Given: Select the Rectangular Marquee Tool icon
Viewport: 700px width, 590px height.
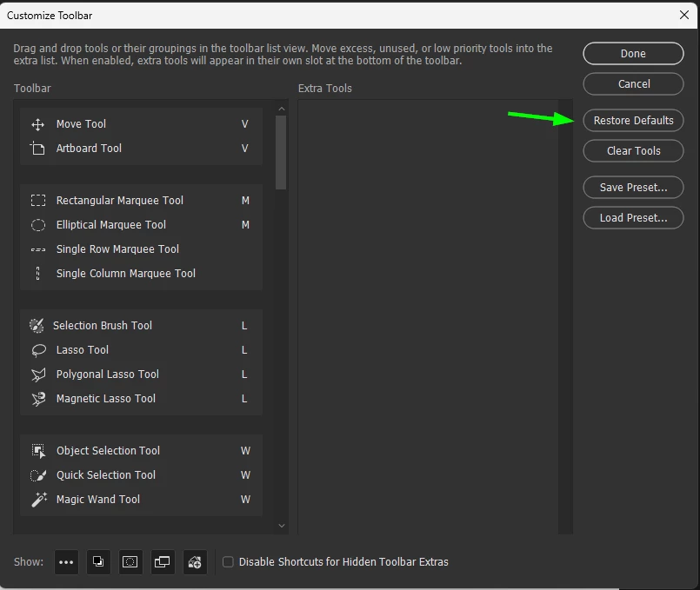Looking at the screenshot, I should point(38,201).
